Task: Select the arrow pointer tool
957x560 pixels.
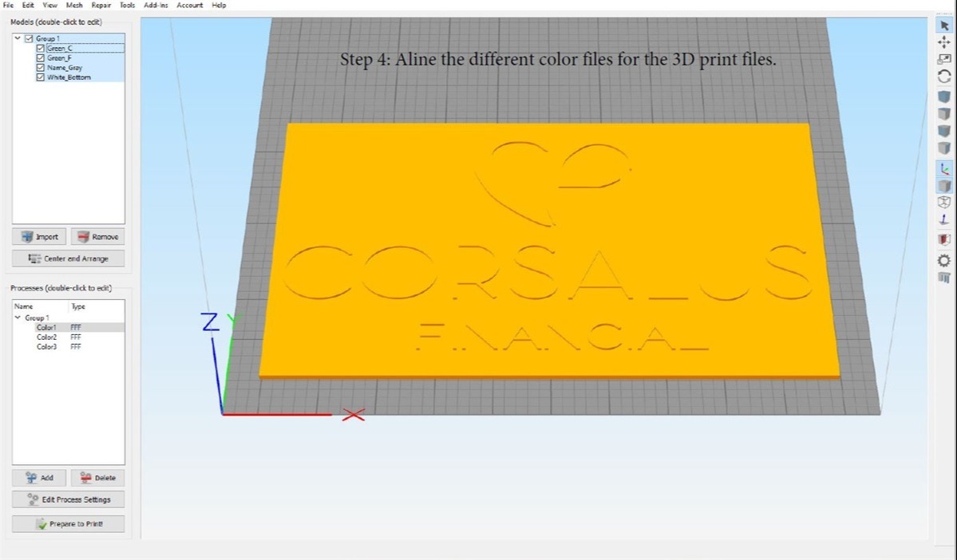Action: coord(945,26)
